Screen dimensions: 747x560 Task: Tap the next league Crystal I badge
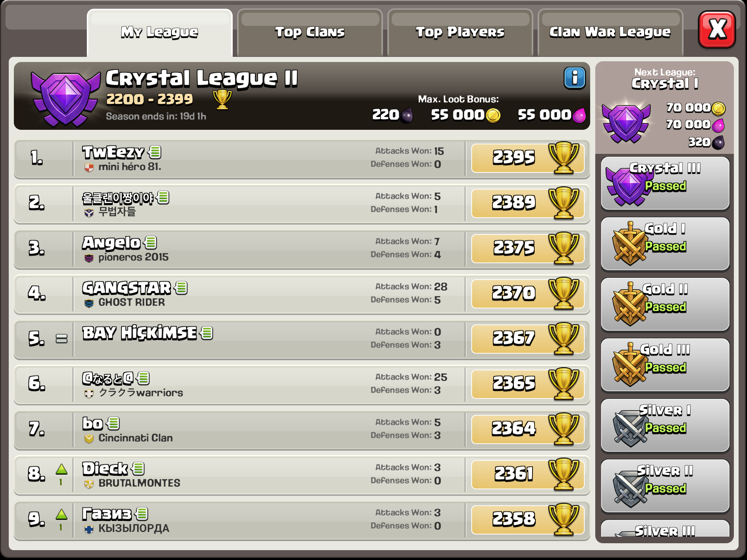(x=626, y=122)
